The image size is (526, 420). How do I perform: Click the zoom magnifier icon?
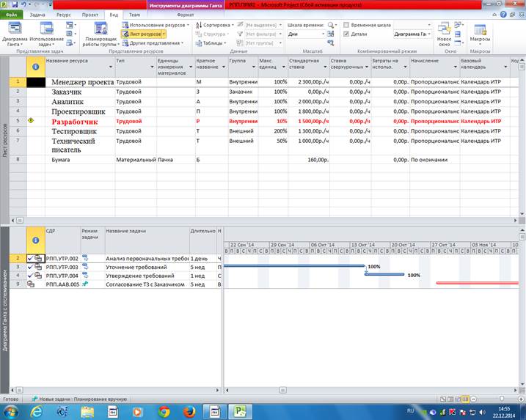[x=331, y=25]
